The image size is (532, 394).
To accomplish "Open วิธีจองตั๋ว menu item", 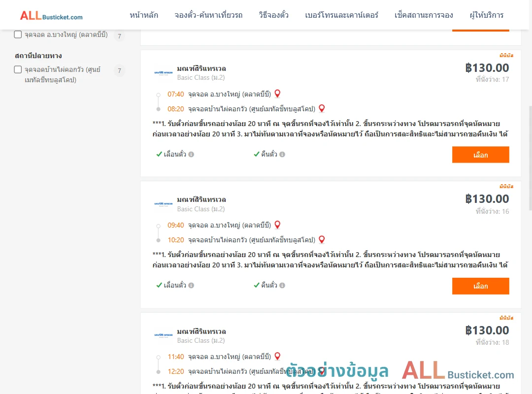I will click(x=273, y=15).
